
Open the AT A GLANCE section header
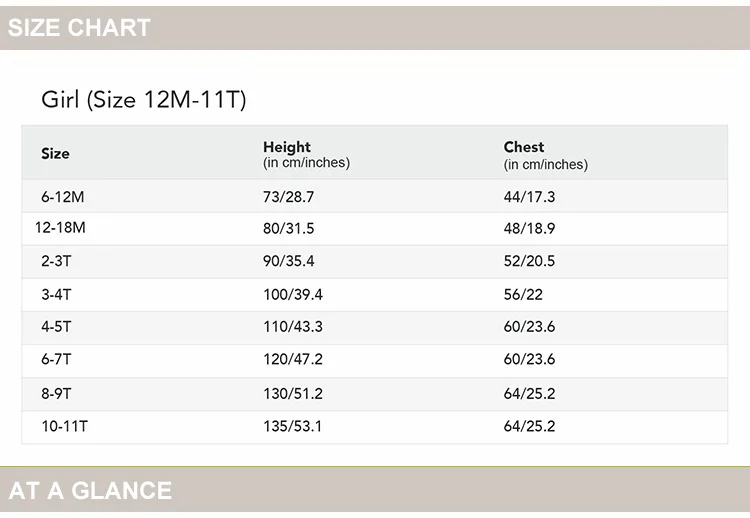[x=375, y=490]
